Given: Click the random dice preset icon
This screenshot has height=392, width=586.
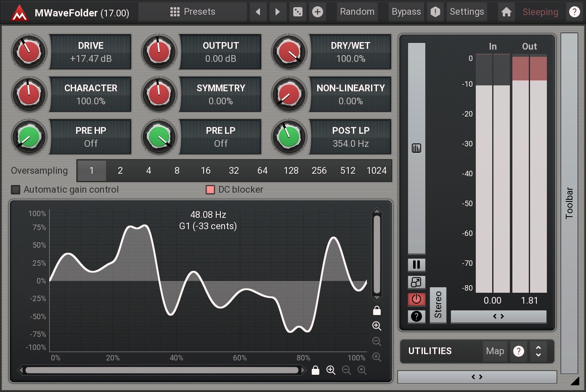Looking at the screenshot, I should (x=298, y=12).
